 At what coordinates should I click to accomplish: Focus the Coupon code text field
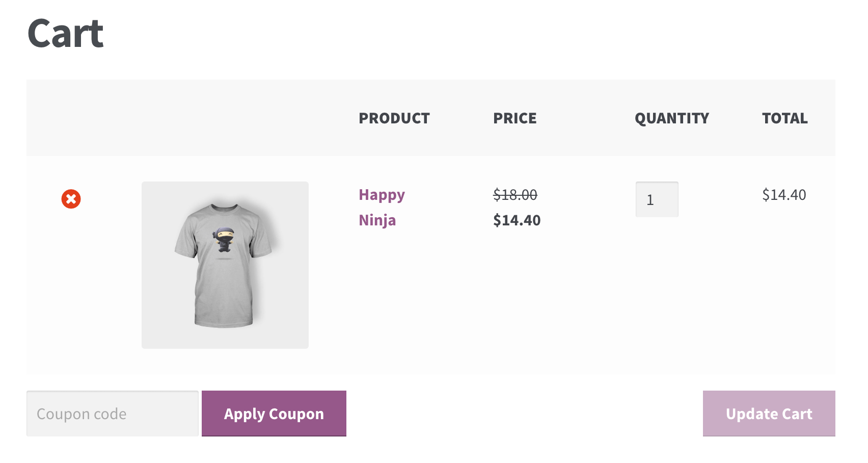pyautogui.click(x=112, y=414)
